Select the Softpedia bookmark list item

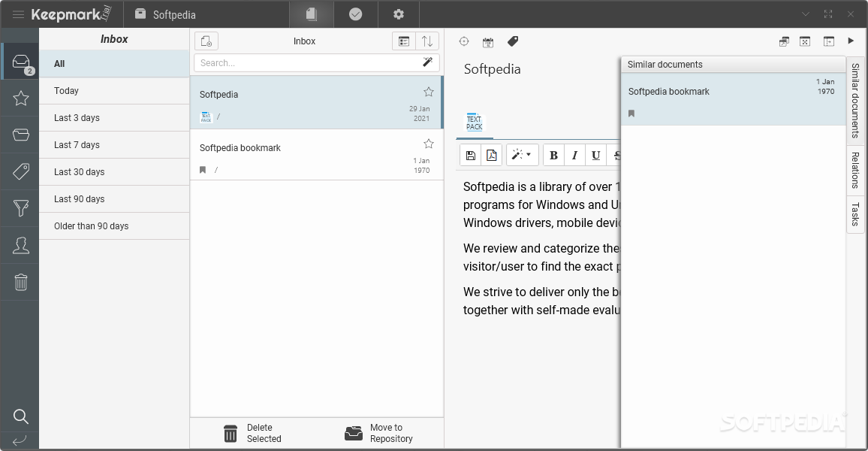pyautogui.click(x=316, y=155)
